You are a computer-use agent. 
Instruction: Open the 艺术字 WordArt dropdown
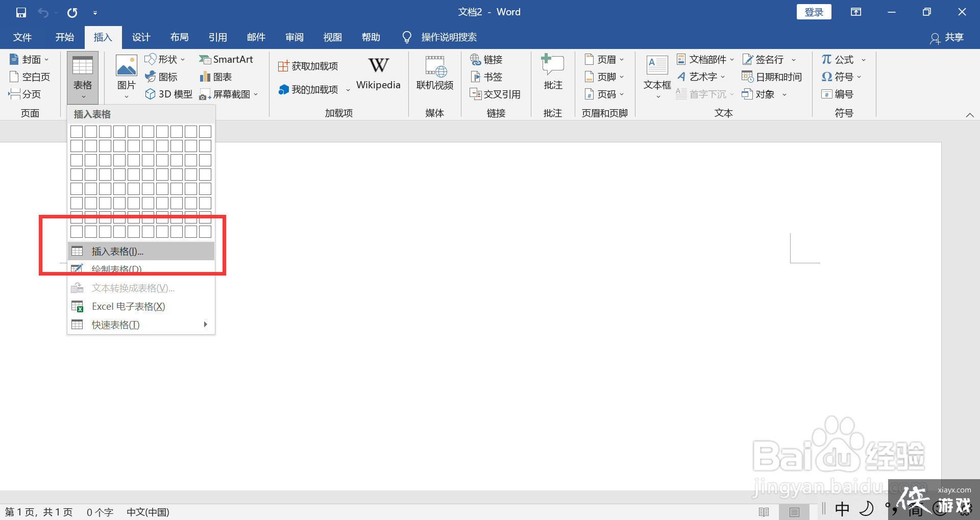[x=701, y=77]
